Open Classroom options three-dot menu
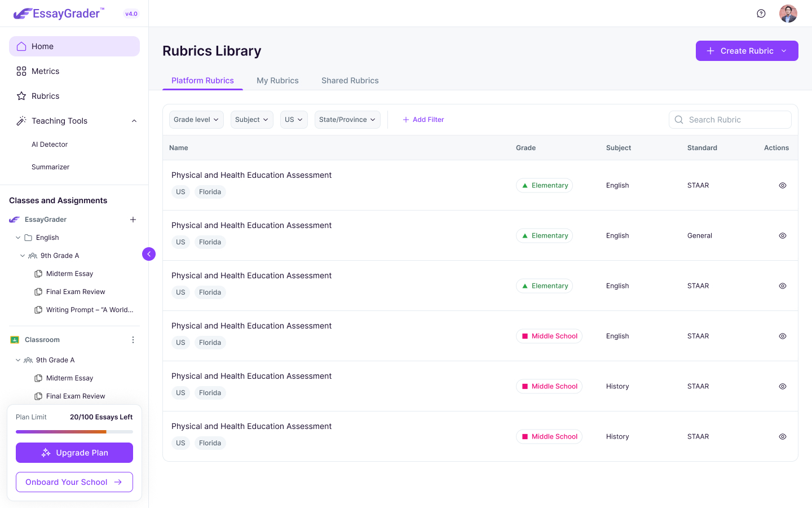Viewport: 812px width, 508px height. pyautogui.click(x=133, y=340)
